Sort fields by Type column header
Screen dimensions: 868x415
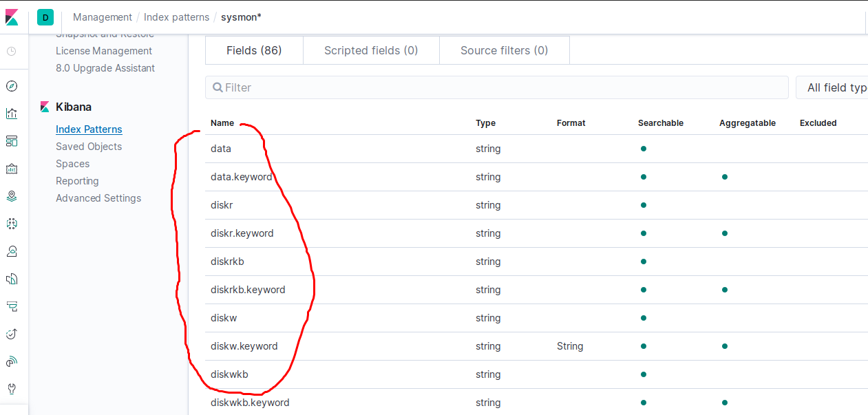pyautogui.click(x=485, y=123)
